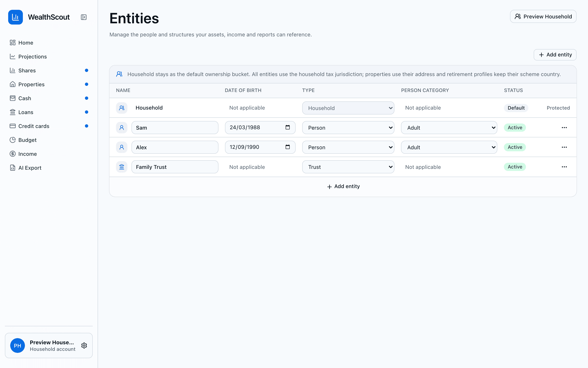Open more options for Family Trust row
The image size is (588, 368).
coord(564,167)
